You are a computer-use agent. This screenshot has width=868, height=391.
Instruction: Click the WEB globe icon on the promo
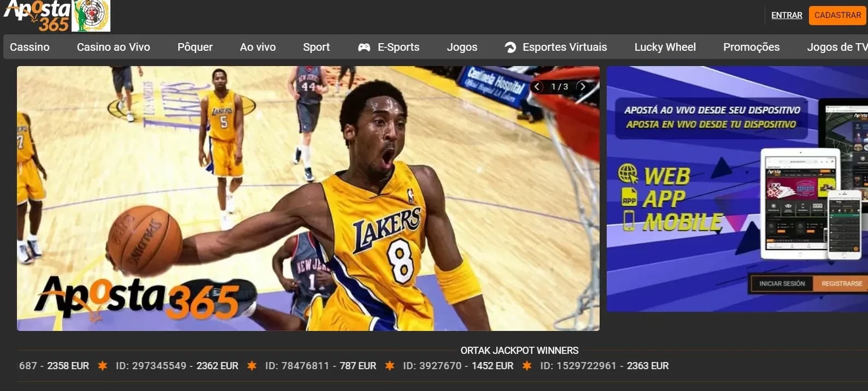coord(628,174)
